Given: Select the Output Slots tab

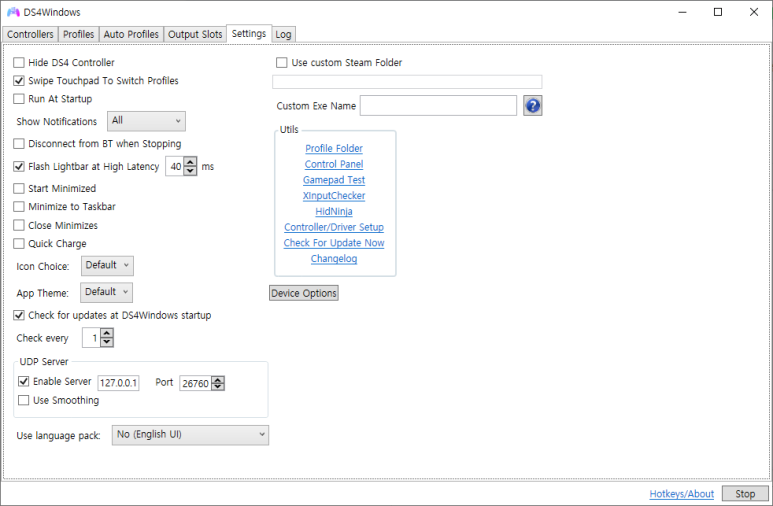Looking at the screenshot, I should click(x=195, y=35).
